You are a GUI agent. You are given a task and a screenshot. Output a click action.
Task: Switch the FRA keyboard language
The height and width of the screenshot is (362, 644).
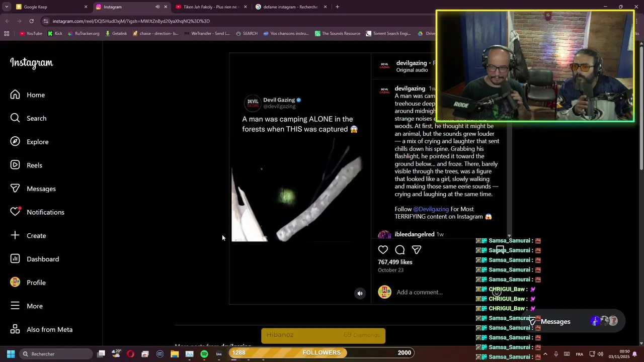tap(580, 354)
